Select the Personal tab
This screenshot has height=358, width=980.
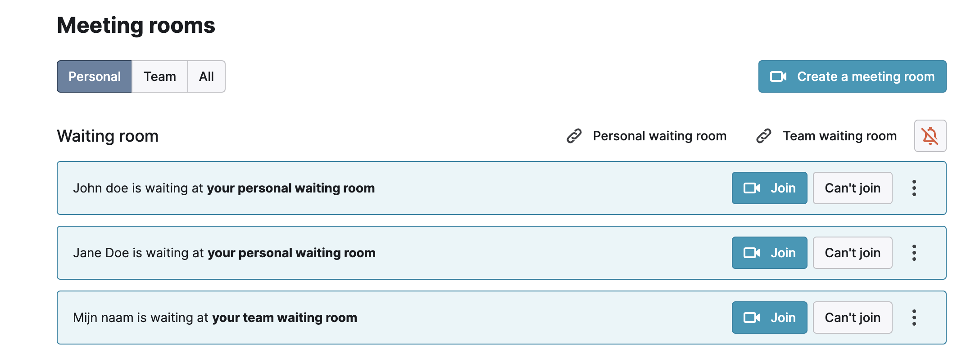pos(95,76)
